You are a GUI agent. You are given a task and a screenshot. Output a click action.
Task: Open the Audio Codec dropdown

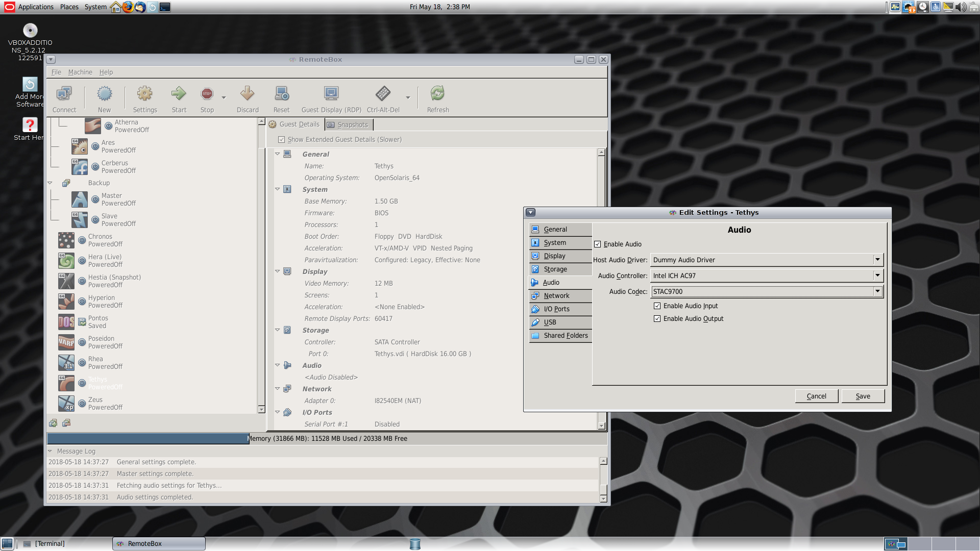(876, 291)
